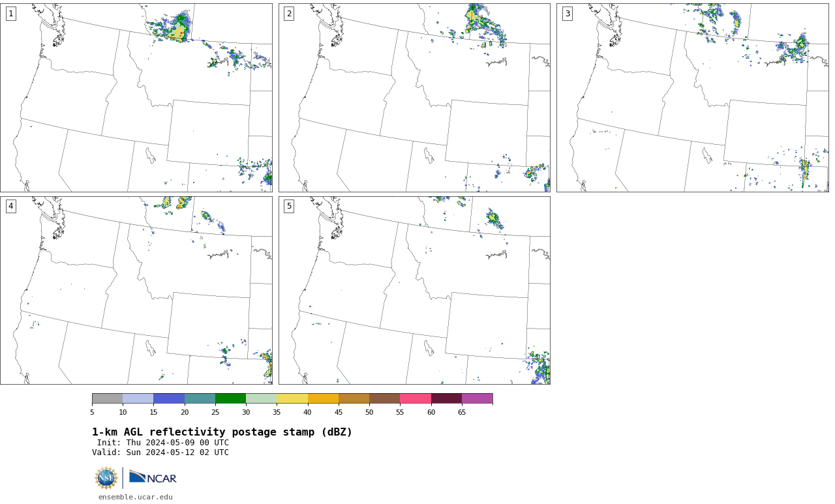This screenshot has height=504, width=835.
Task: Click the panel label number 5
Action: point(289,206)
